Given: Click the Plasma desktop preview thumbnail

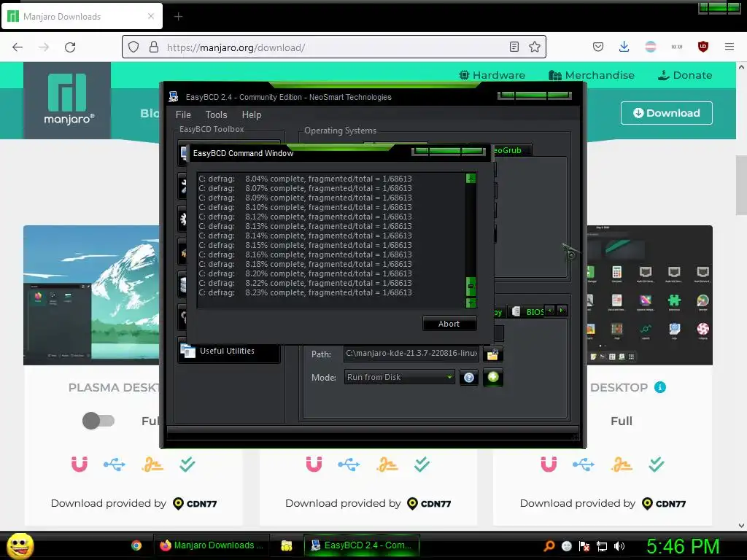Looking at the screenshot, I should tap(91, 295).
